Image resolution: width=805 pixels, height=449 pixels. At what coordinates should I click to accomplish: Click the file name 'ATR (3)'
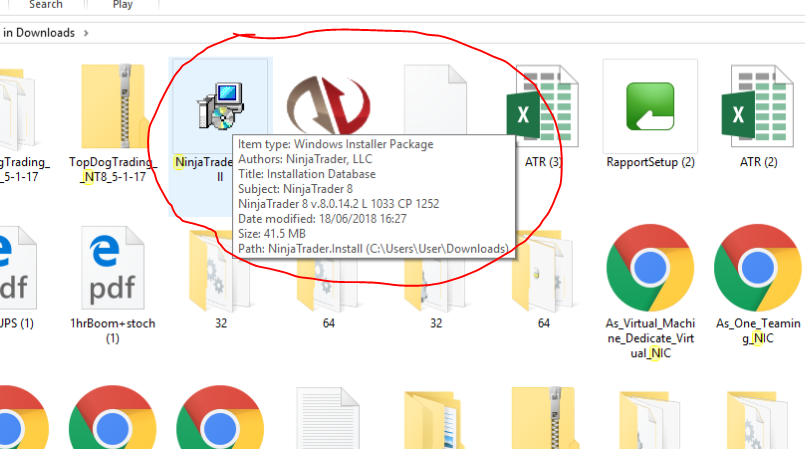(543, 162)
